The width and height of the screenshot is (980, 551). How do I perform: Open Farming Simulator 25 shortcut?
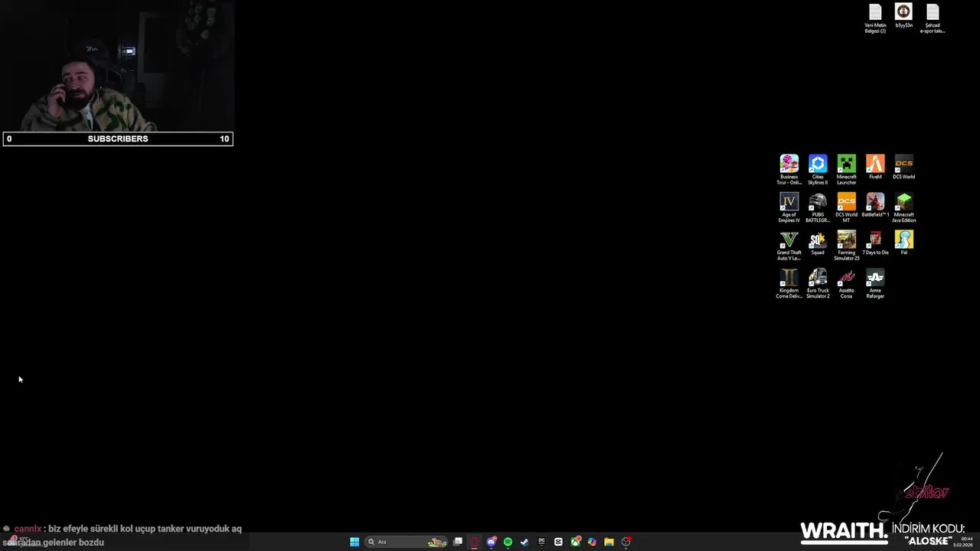coord(846,246)
